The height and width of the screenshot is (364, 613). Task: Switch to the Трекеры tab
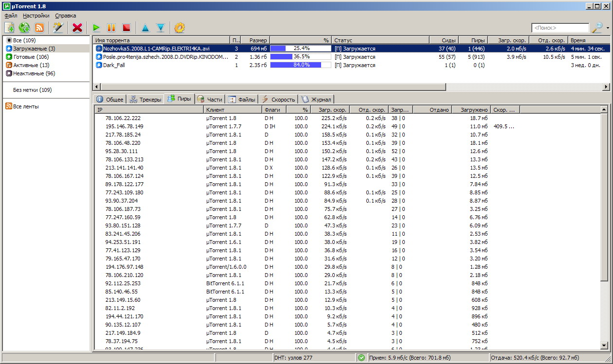click(x=145, y=99)
